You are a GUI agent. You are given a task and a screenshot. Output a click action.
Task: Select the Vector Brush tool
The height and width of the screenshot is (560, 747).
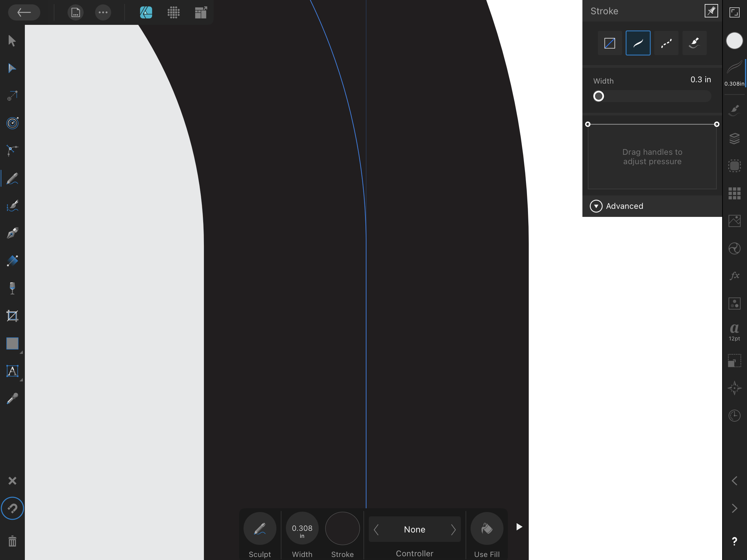pos(12,205)
